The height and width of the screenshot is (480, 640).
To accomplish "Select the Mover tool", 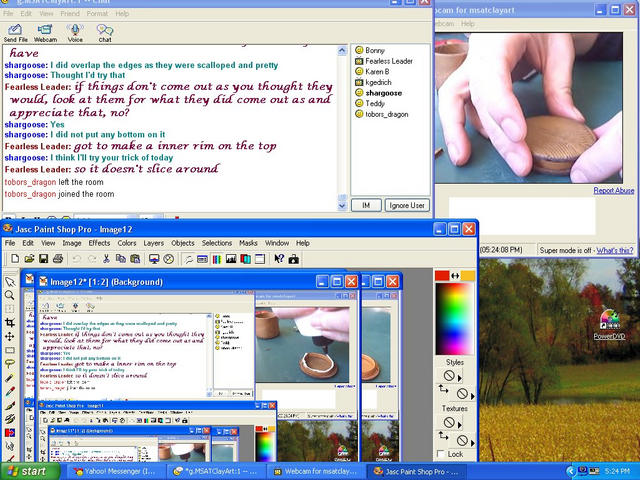I will click(x=10, y=336).
